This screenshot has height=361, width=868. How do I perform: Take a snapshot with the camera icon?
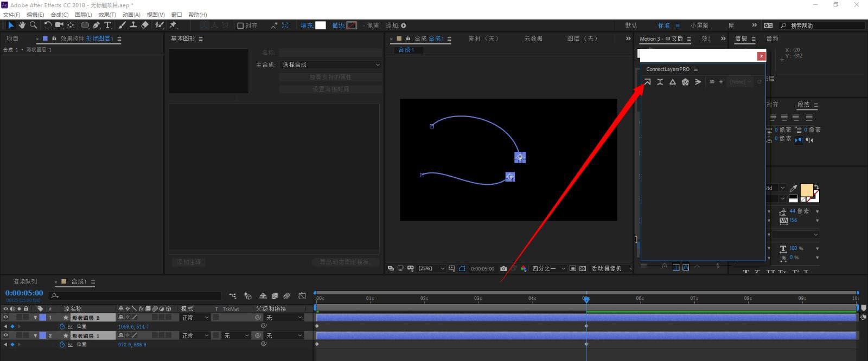pyautogui.click(x=503, y=268)
